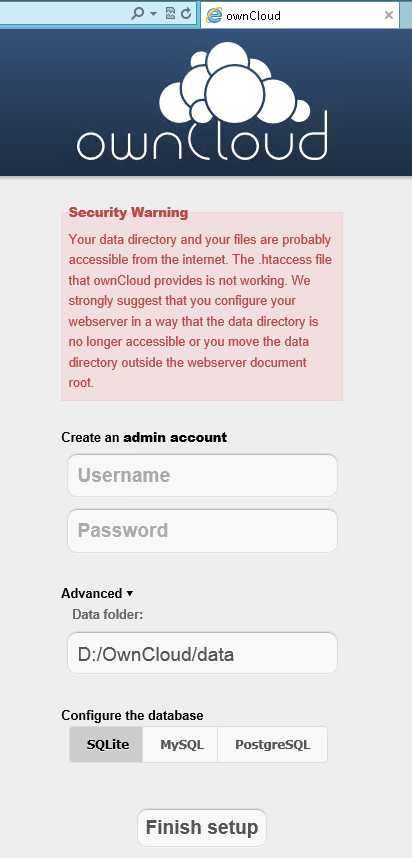
Task: Focus the Password input field
Action: pos(202,530)
